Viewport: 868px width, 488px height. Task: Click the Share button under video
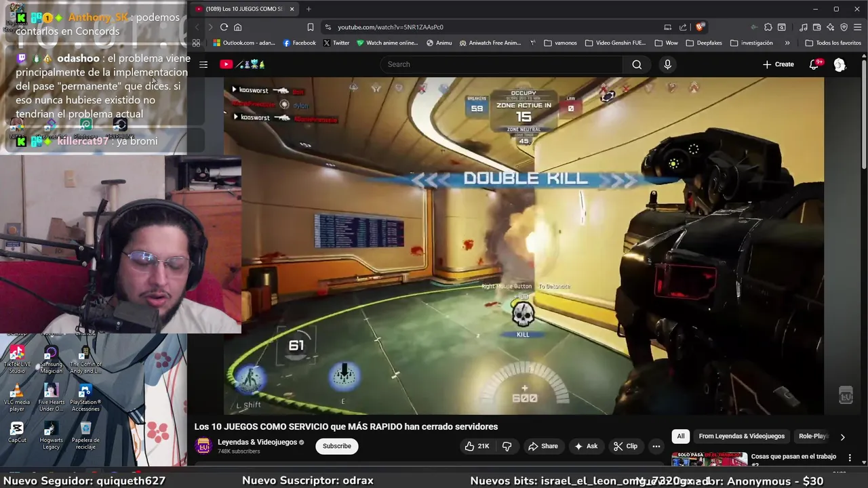coord(543,446)
